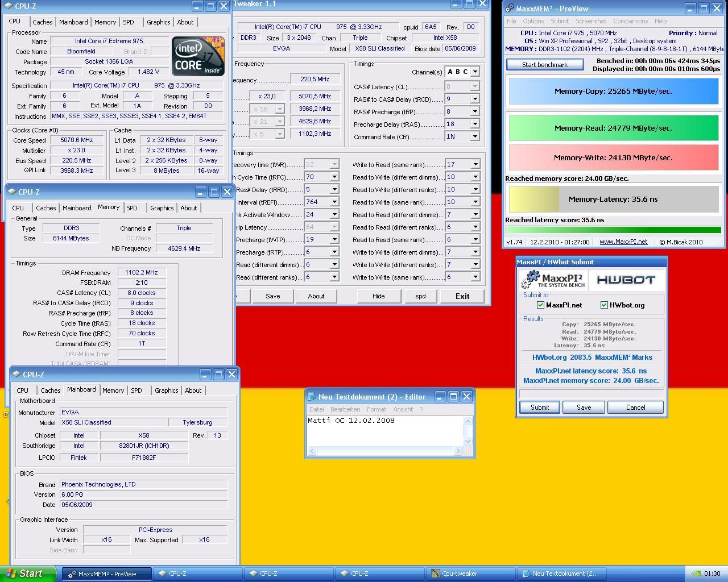Click Cancel in the HWbot Submit dialog
Image resolution: width=728 pixels, height=582 pixels.
635,408
